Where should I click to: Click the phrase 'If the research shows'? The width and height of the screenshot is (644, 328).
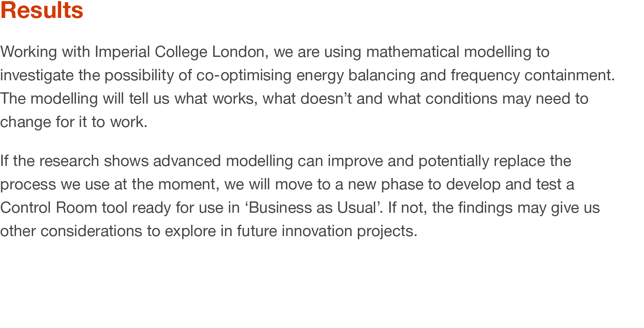tap(74, 161)
